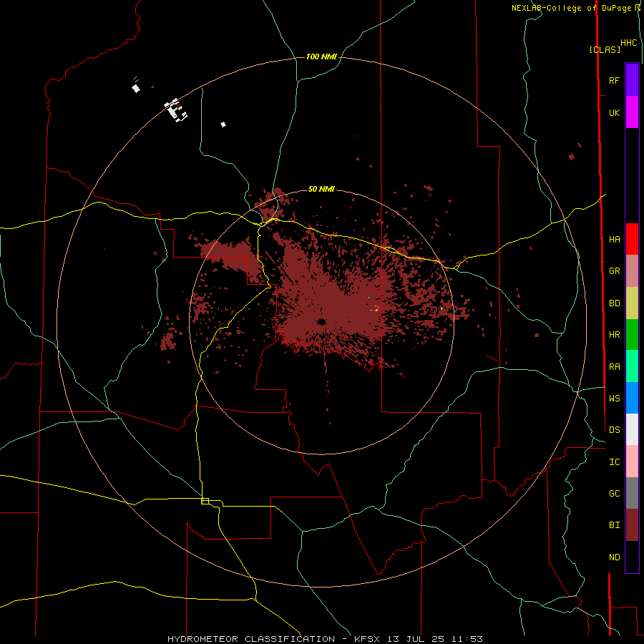Click the WS legend label

pyautogui.click(x=614, y=398)
